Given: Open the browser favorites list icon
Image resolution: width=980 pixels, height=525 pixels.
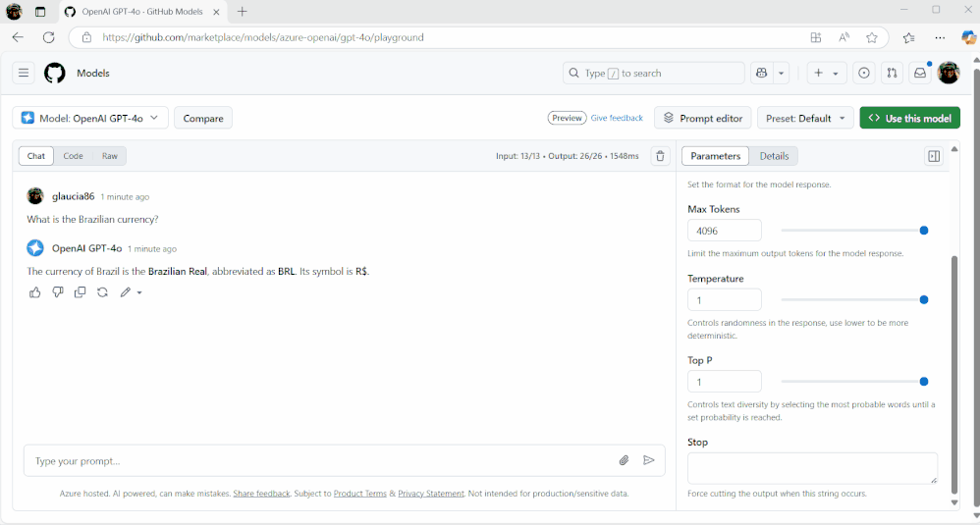Looking at the screenshot, I should click(x=908, y=37).
